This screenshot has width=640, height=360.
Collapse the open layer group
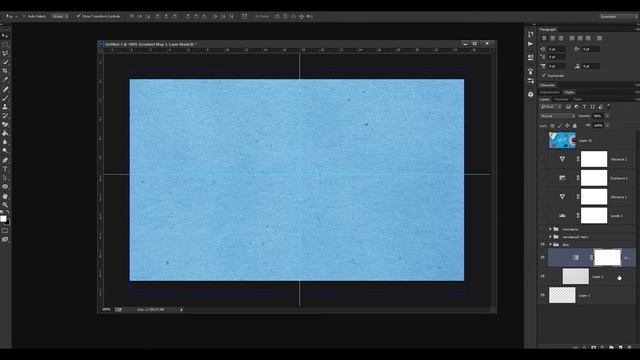(x=550, y=244)
